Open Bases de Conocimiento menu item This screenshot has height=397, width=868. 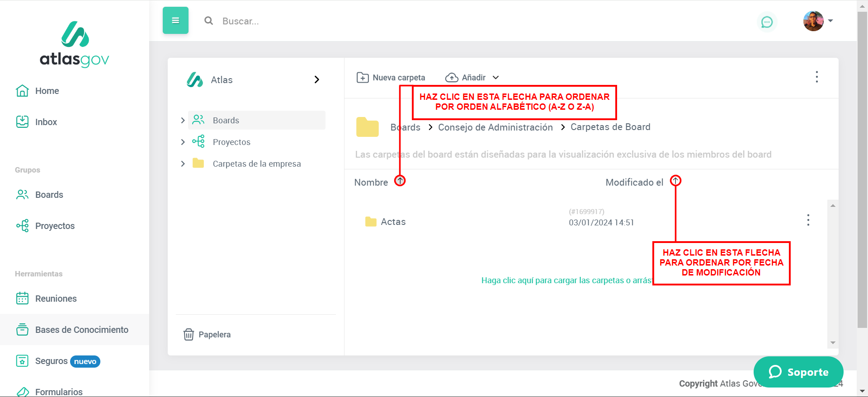(81, 330)
